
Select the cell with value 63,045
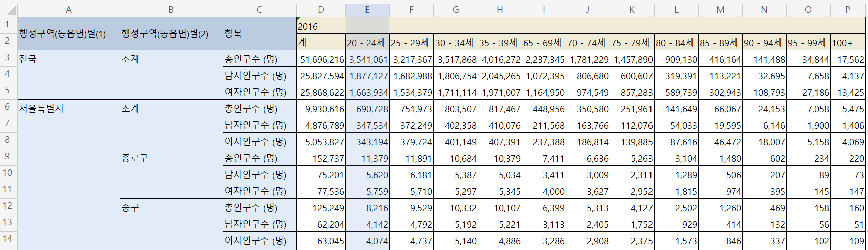[x=321, y=240]
